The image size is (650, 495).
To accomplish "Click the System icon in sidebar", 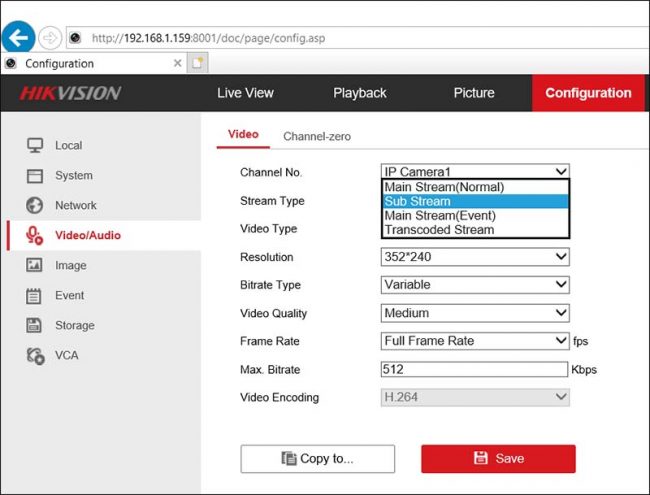I will point(35,175).
